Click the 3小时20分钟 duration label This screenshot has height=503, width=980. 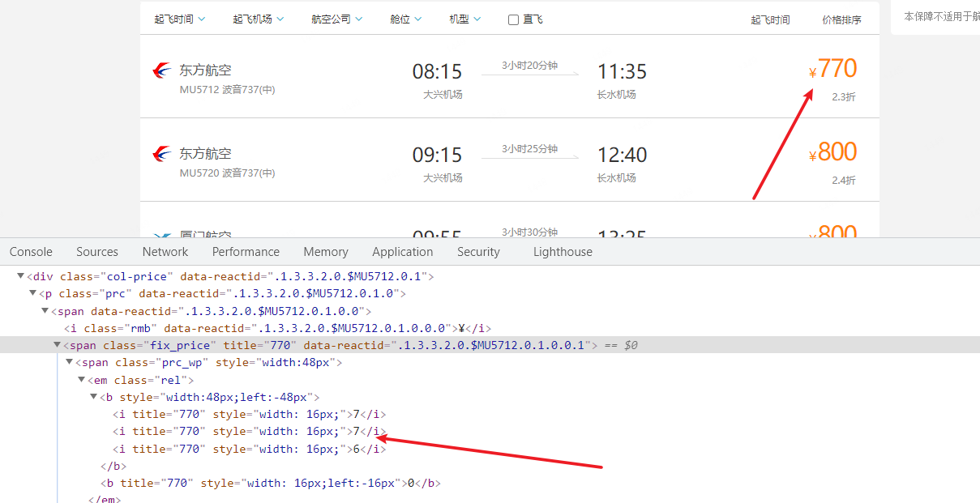coord(529,66)
